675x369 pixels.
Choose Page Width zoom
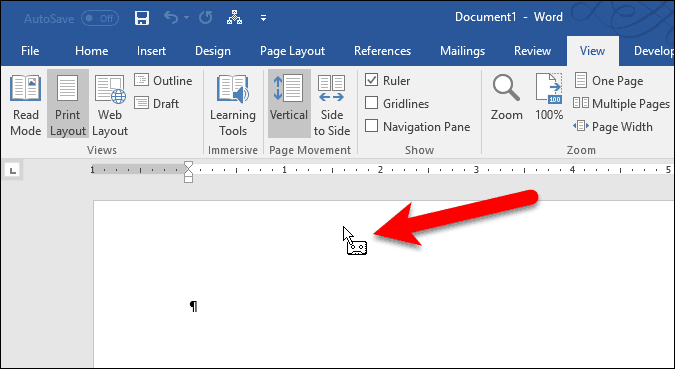pyautogui.click(x=613, y=127)
